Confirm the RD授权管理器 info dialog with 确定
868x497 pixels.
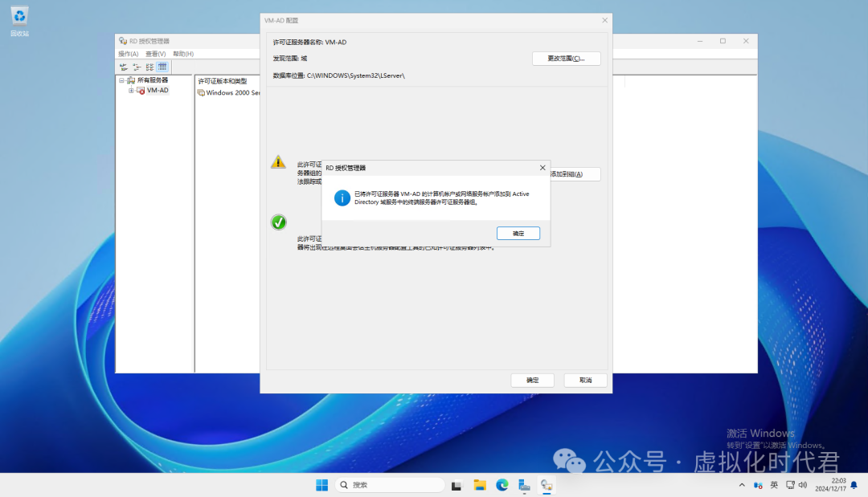tap(518, 234)
